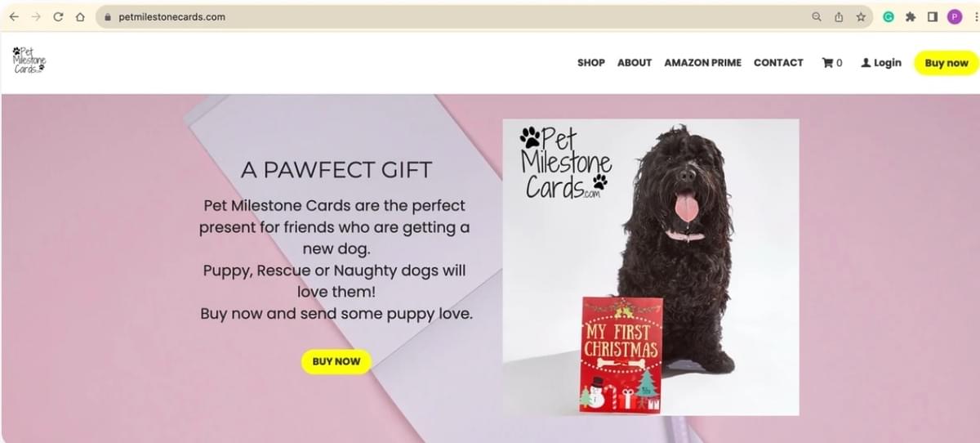This screenshot has width=980, height=443.
Task: Open the extensions puzzle piece menu
Action: pos(911,16)
